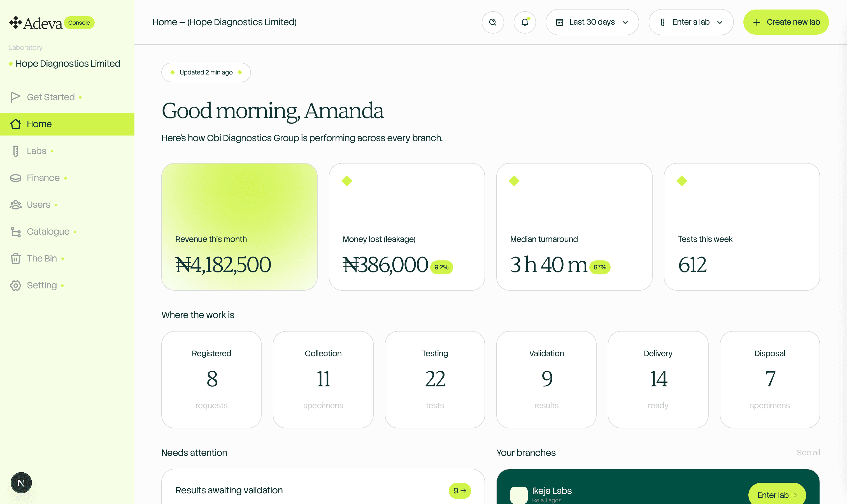Click the Tests this week card

[742, 227]
